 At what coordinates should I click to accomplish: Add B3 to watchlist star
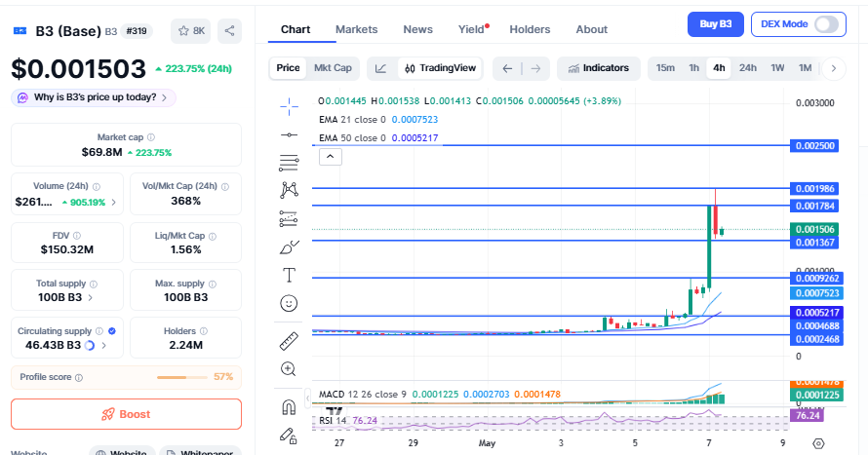click(x=191, y=31)
